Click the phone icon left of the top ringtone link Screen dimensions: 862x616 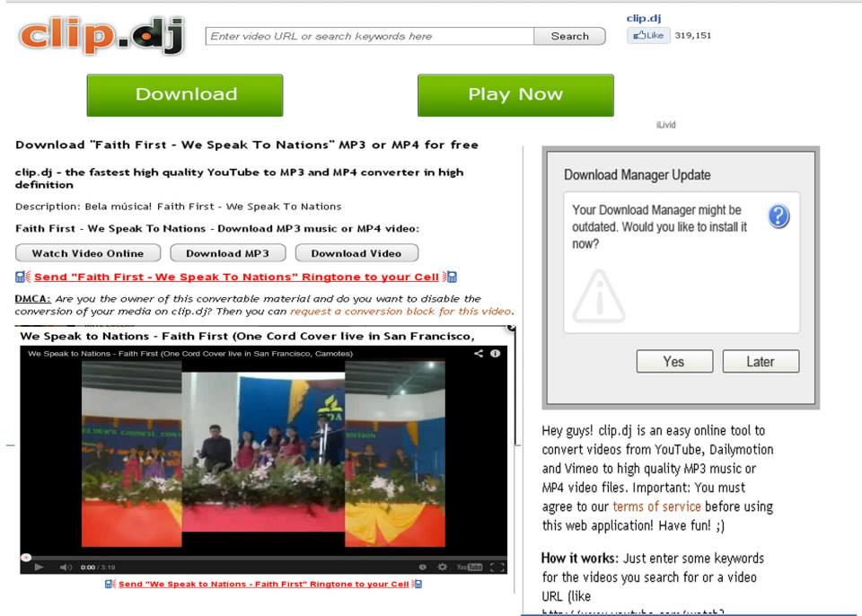coord(22,277)
